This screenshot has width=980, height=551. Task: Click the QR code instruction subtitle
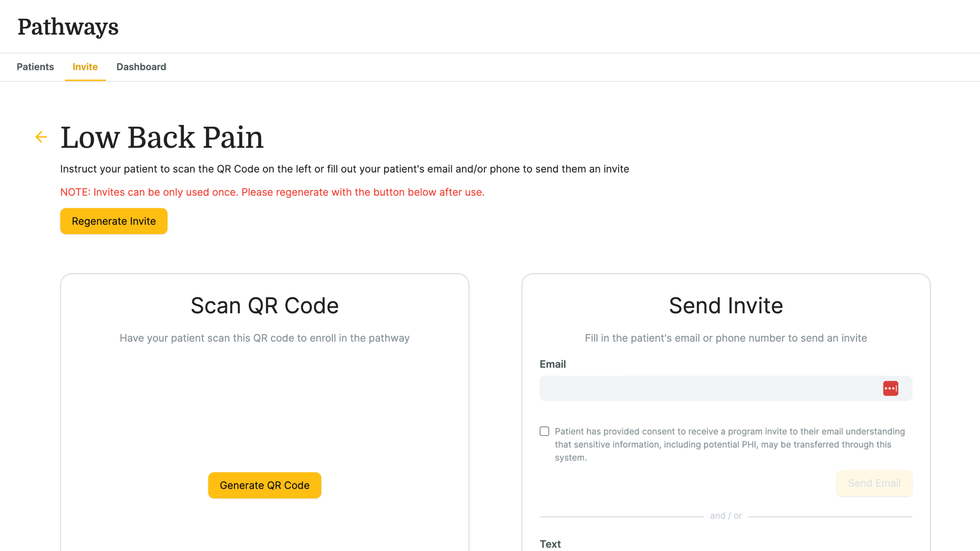pyautogui.click(x=264, y=338)
